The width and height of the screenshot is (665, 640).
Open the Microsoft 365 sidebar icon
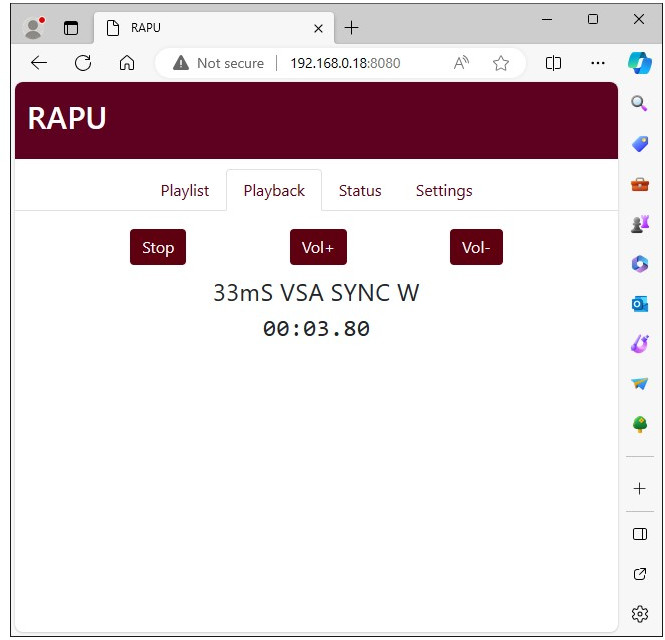(640, 264)
